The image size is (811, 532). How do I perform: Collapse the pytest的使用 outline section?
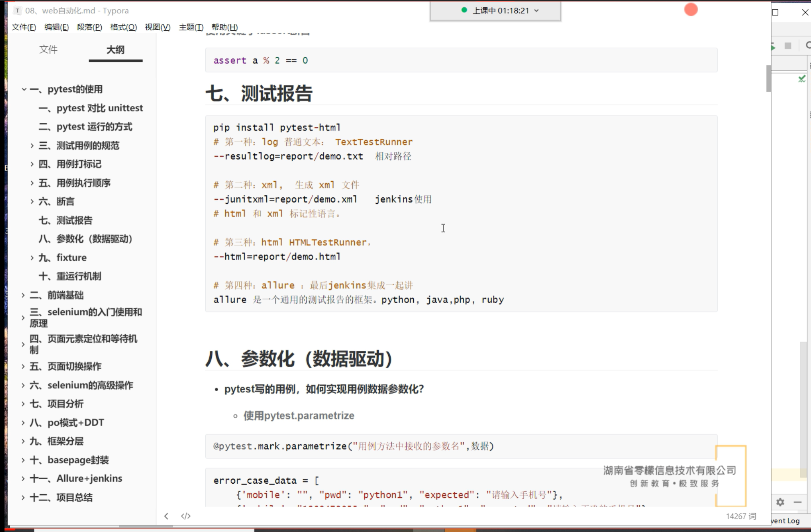(x=24, y=89)
